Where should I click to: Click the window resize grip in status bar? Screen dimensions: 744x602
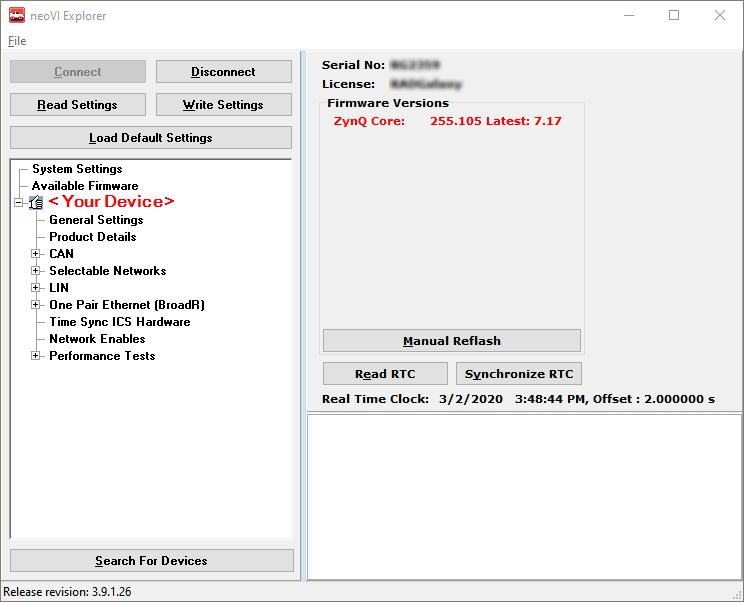[x=737, y=595]
